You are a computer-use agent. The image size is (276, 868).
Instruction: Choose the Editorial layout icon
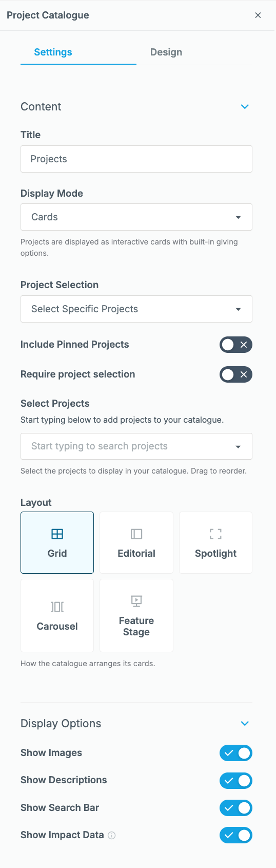[x=136, y=534]
